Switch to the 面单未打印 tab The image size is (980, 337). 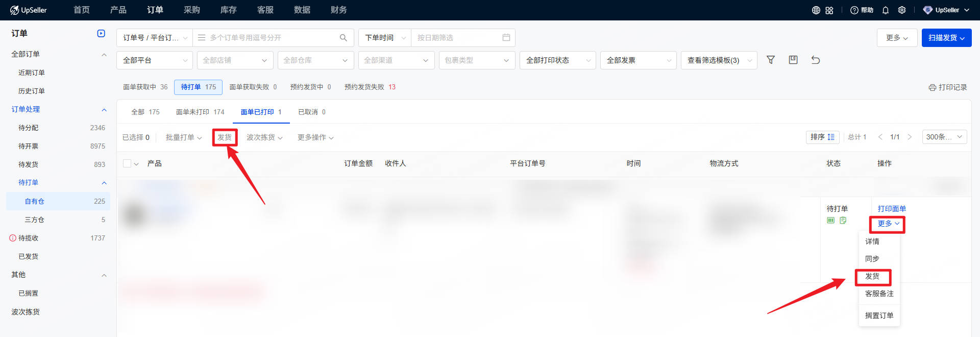[200, 112]
